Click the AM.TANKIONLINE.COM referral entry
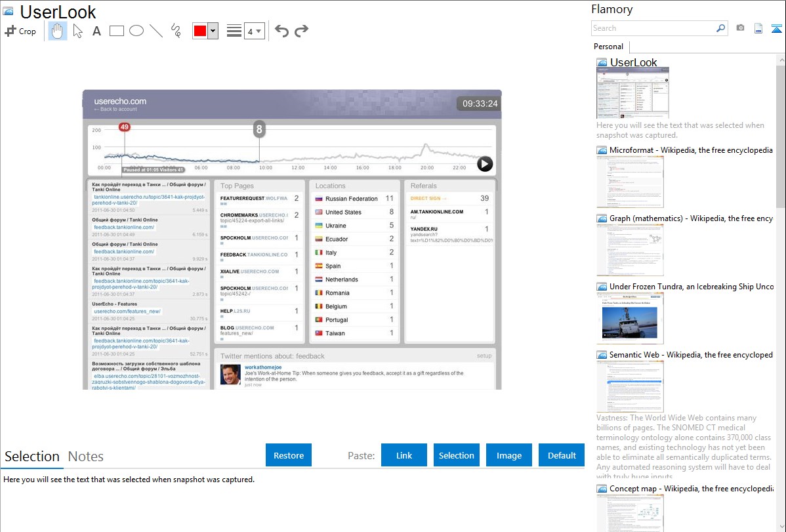 coord(449,214)
